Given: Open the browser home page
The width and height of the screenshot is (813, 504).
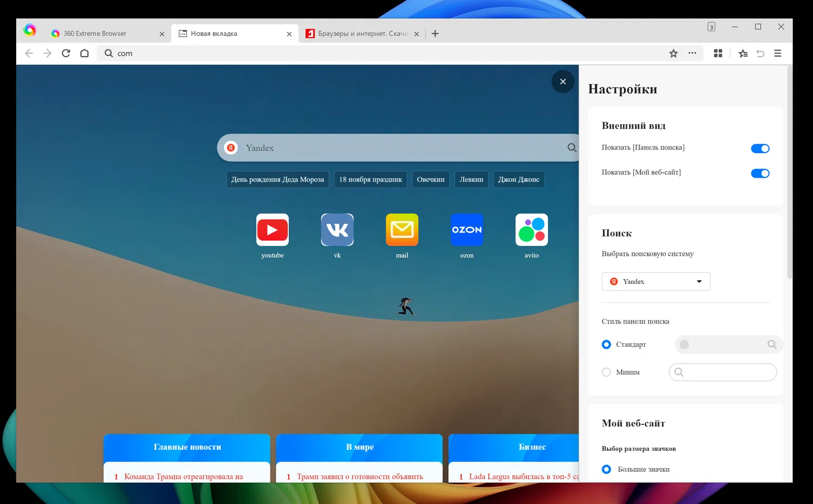Looking at the screenshot, I should [x=85, y=53].
